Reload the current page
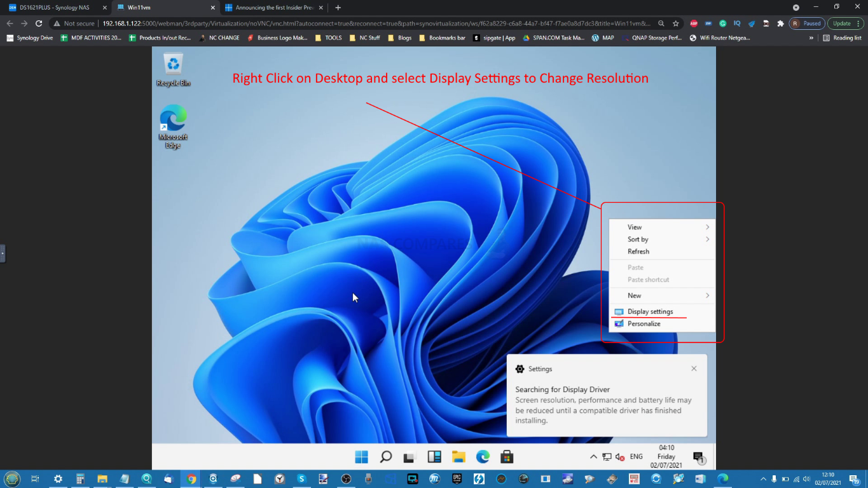 click(x=39, y=23)
